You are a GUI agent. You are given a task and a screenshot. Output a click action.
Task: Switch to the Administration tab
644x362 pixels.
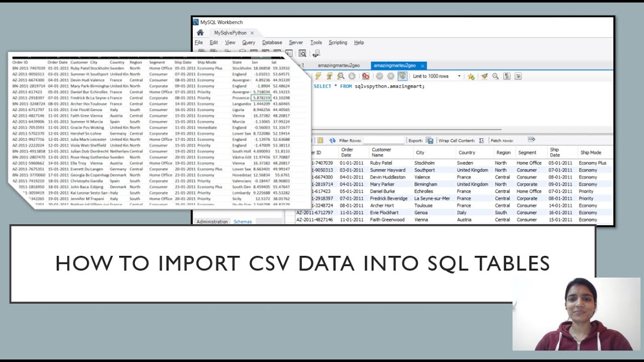(x=212, y=221)
